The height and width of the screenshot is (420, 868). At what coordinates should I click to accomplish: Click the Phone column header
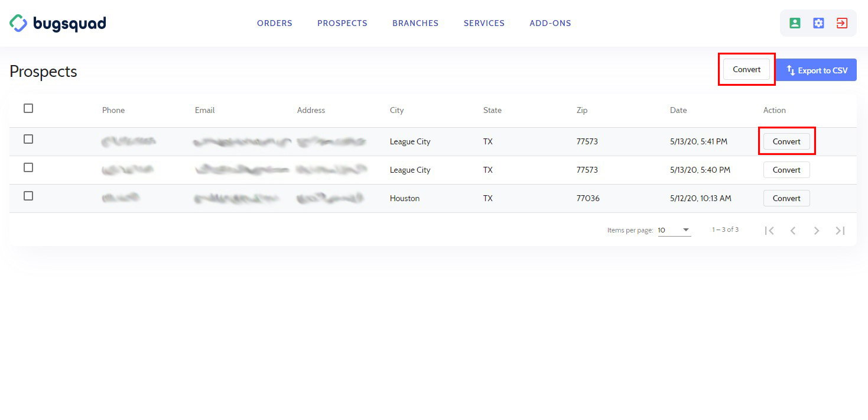click(113, 110)
